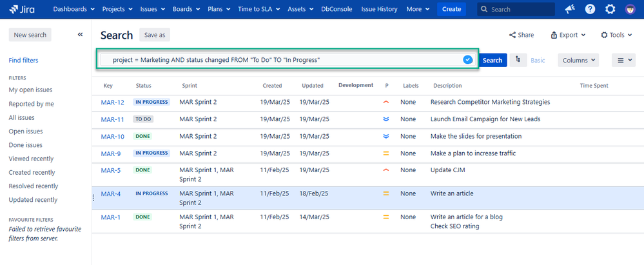This screenshot has width=644, height=265.
Task: Click the Share button
Action: 522,35
